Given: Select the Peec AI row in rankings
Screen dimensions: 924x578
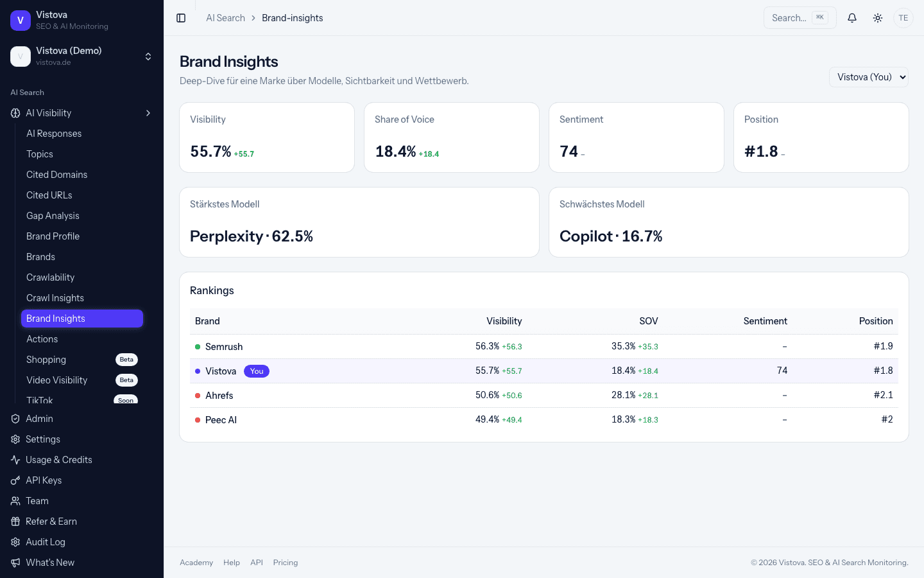Looking at the screenshot, I should [x=544, y=420].
